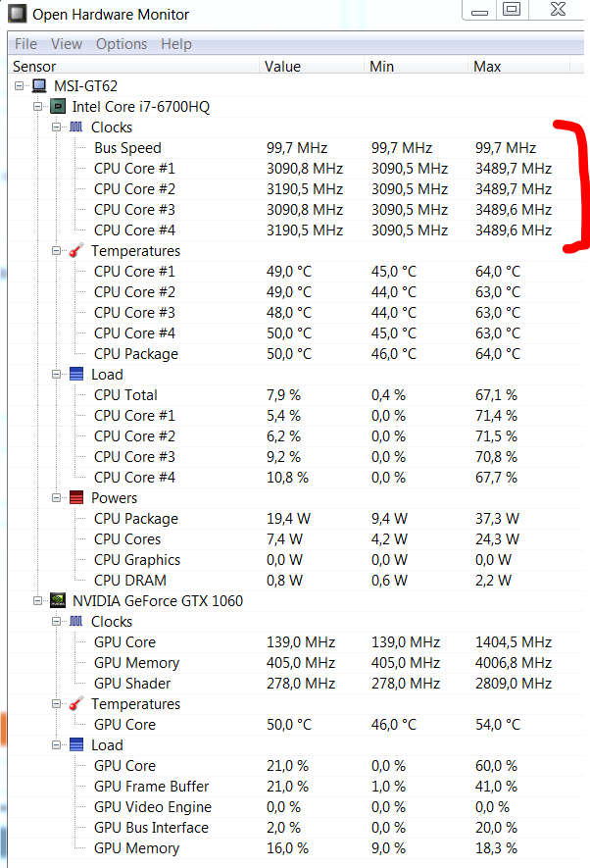Maximize the Open Hardware Monitor window
The width and height of the screenshot is (590, 868).
tap(512, 10)
